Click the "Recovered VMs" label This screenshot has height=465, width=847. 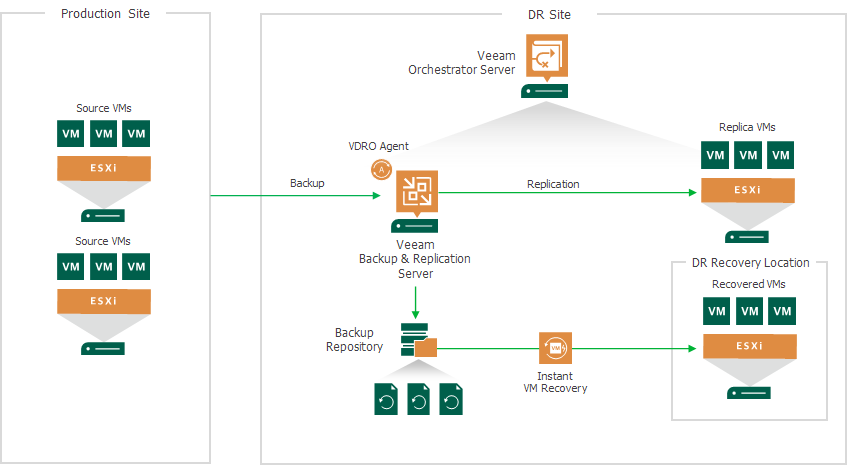749,284
